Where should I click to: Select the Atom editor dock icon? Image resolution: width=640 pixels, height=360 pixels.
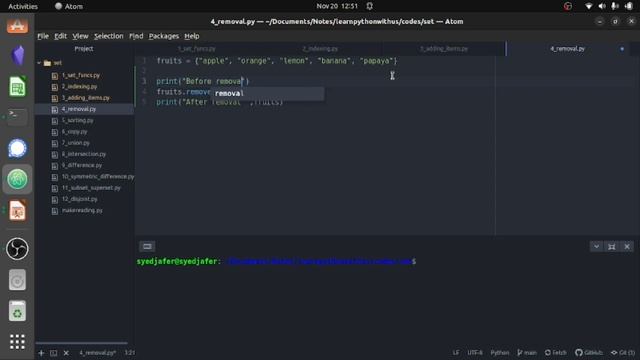(17, 179)
